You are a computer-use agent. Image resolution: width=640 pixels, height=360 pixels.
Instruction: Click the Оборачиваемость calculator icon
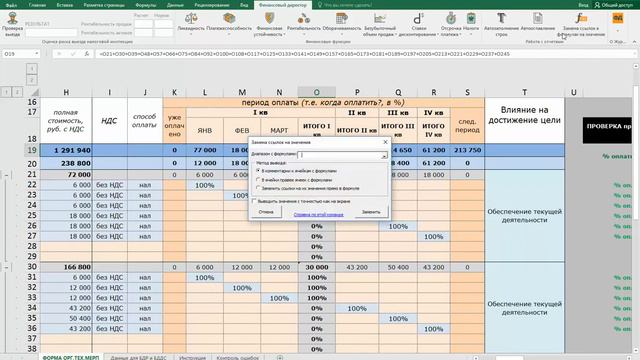pos(342,18)
